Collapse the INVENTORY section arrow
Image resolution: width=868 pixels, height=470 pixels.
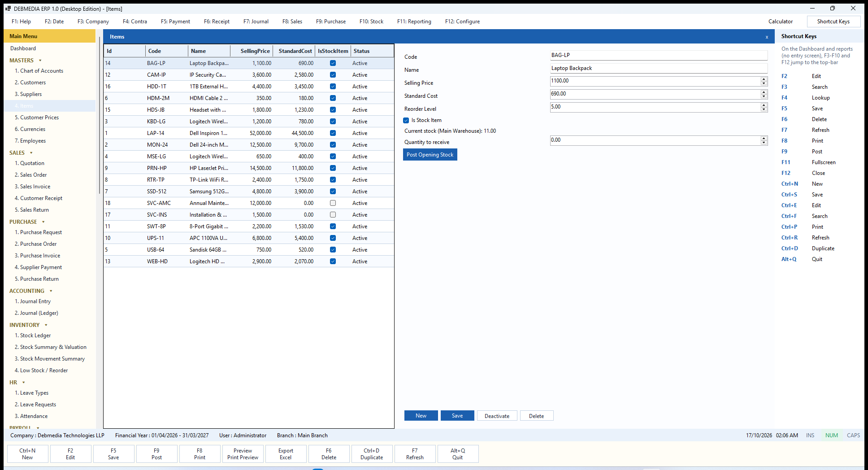tap(46, 325)
